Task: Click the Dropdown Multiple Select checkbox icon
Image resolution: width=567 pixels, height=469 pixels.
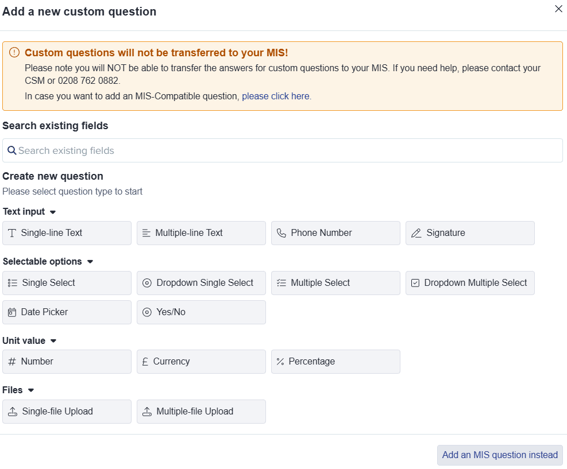Action: pos(415,283)
